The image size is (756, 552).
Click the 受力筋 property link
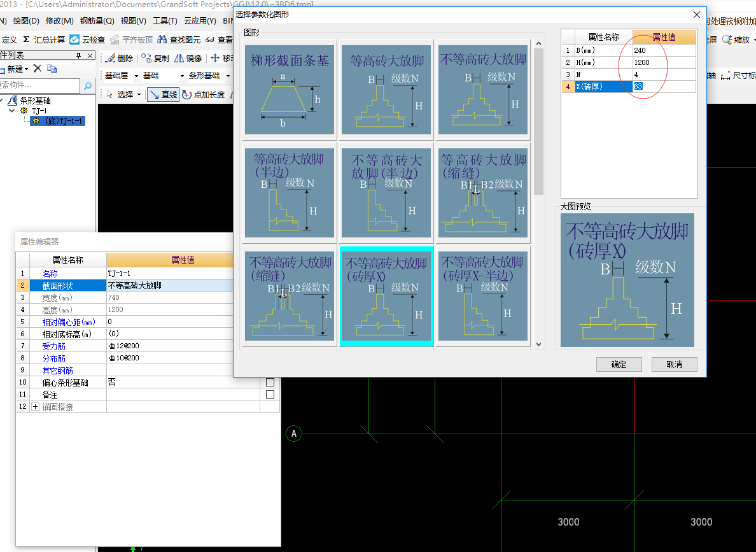point(53,346)
